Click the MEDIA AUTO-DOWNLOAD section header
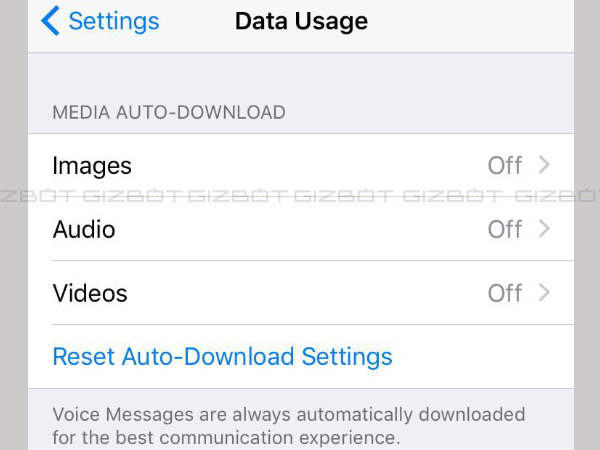This screenshot has height=450, width=600. 169,112
